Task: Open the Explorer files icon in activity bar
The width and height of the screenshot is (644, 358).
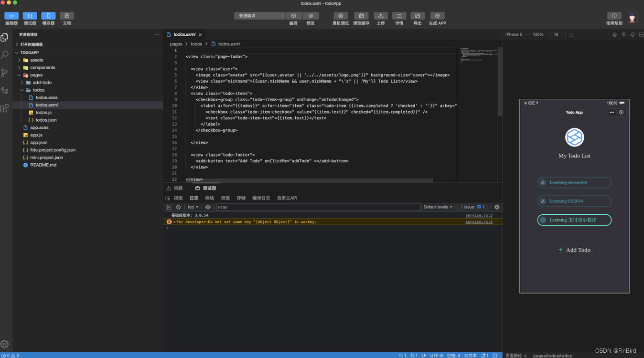Action: click(x=5, y=37)
